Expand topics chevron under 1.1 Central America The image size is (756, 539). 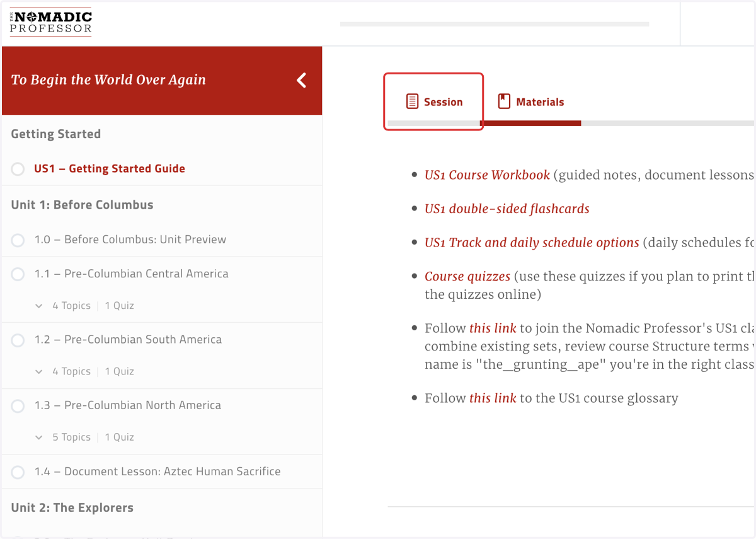coord(39,306)
